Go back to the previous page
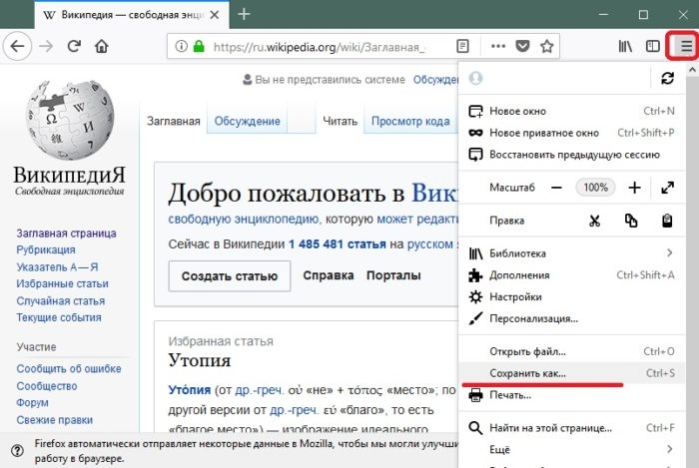 point(17,46)
